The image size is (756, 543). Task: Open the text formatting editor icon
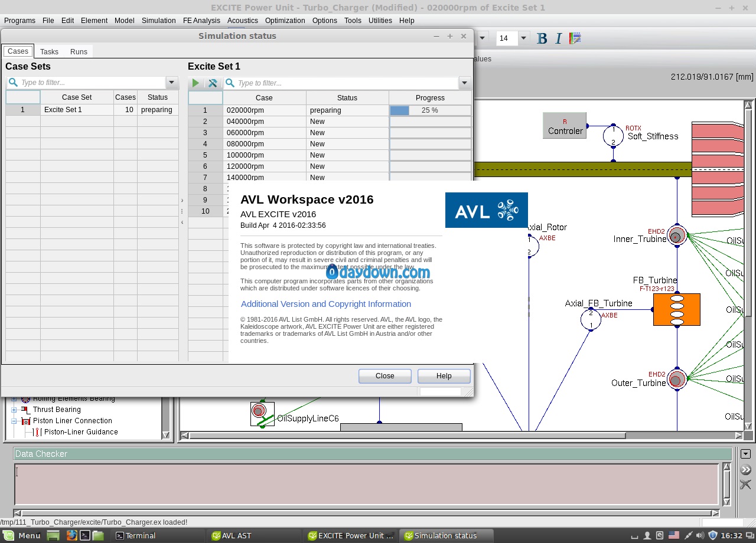(575, 38)
